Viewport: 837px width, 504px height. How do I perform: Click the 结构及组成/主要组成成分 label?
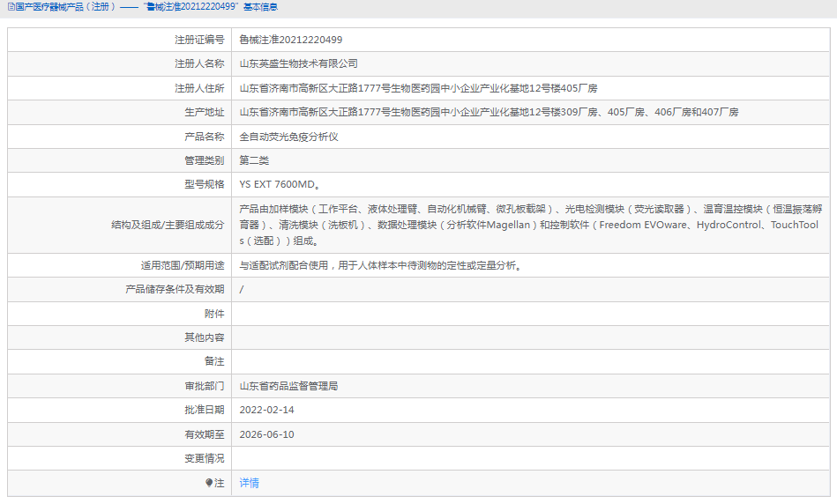(168, 225)
